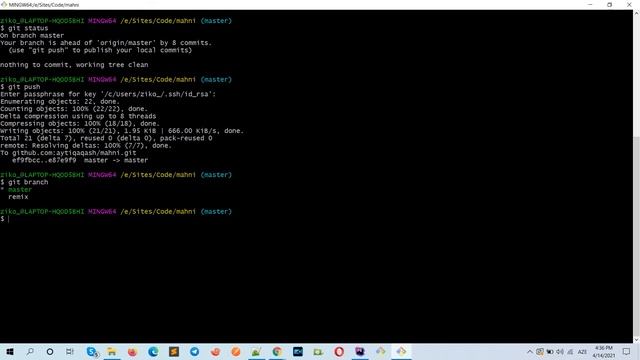Open volume control in system tray
Image resolution: width=640 pixels, height=360 pixels.
(x=560, y=351)
